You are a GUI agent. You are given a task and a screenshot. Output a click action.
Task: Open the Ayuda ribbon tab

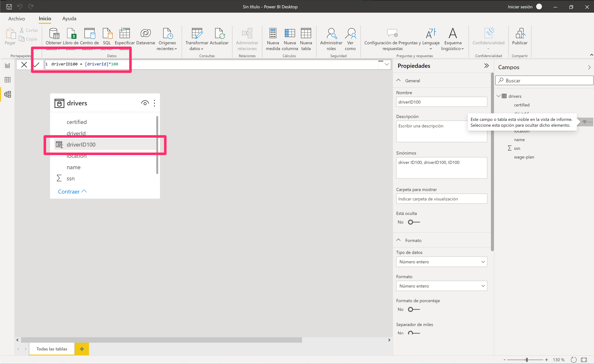click(x=69, y=19)
